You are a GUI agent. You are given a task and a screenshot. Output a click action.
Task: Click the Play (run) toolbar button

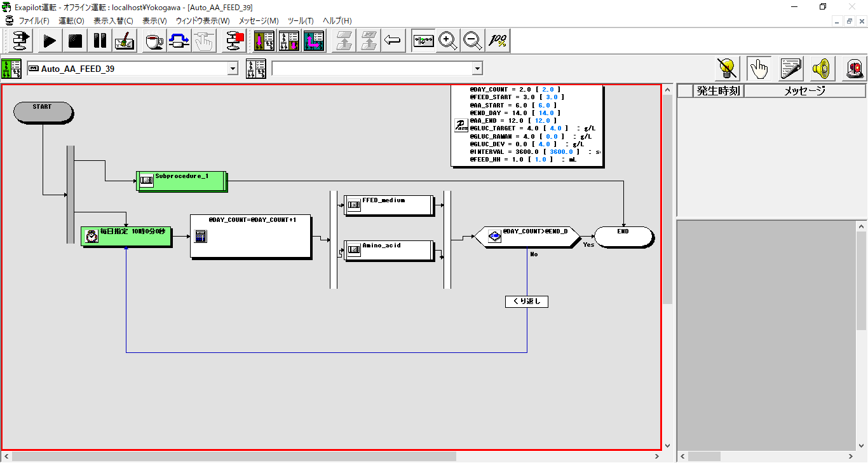click(x=50, y=41)
